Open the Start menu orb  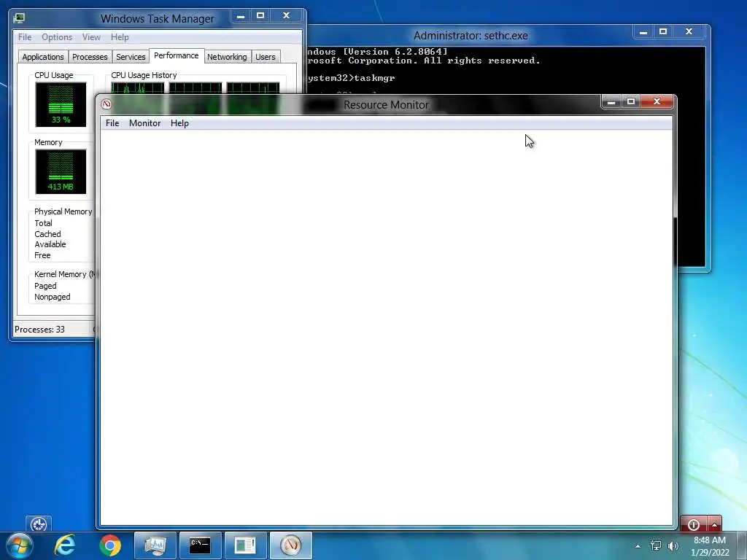19,545
